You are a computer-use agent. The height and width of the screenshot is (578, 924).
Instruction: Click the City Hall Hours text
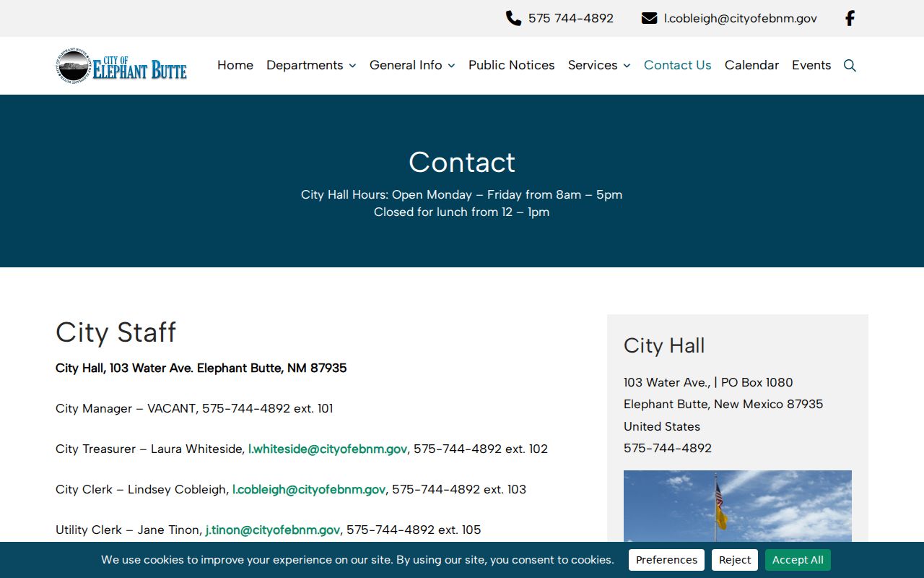click(462, 194)
